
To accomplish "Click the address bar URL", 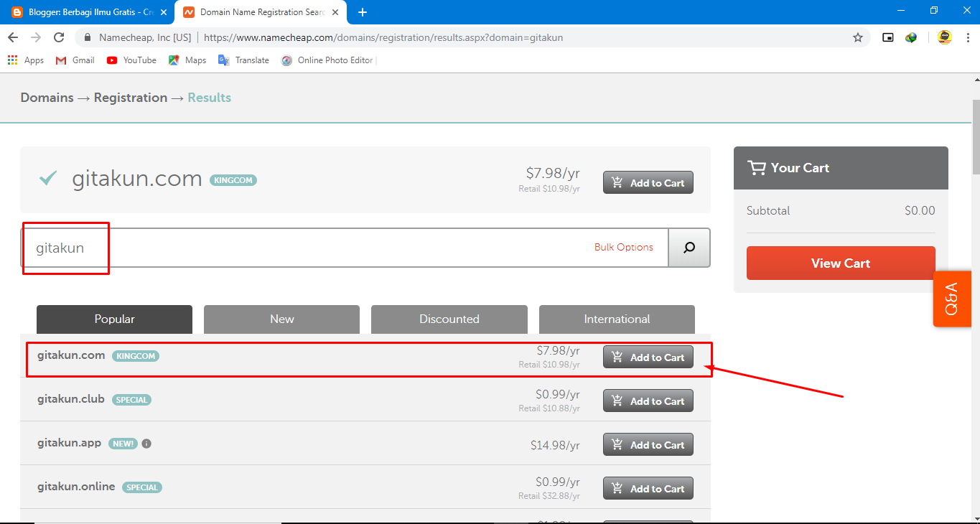I will point(383,37).
